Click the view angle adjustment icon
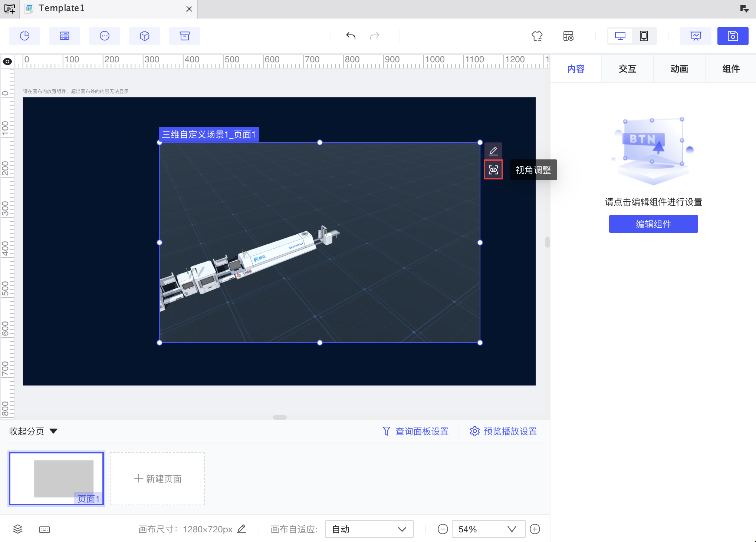 point(493,170)
